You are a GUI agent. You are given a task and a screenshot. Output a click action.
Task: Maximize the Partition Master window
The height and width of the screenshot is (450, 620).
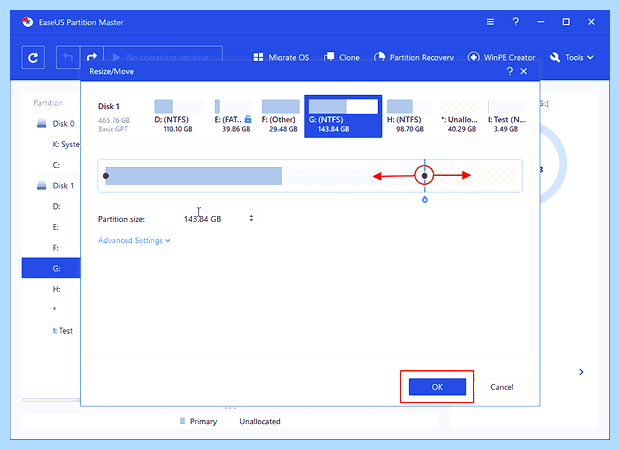tap(566, 22)
